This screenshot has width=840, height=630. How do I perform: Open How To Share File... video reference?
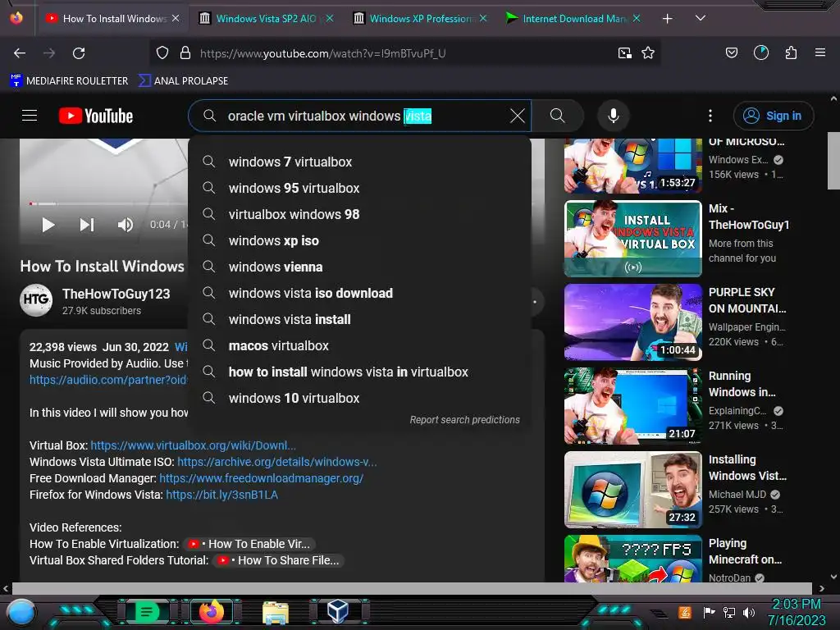279,560
